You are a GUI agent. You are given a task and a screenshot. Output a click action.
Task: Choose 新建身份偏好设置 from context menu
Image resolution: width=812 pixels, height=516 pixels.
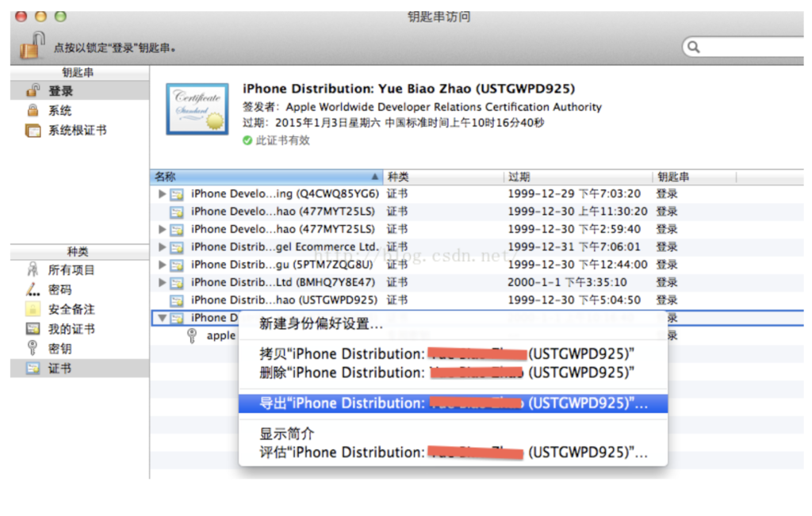click(x=453, y=324)
